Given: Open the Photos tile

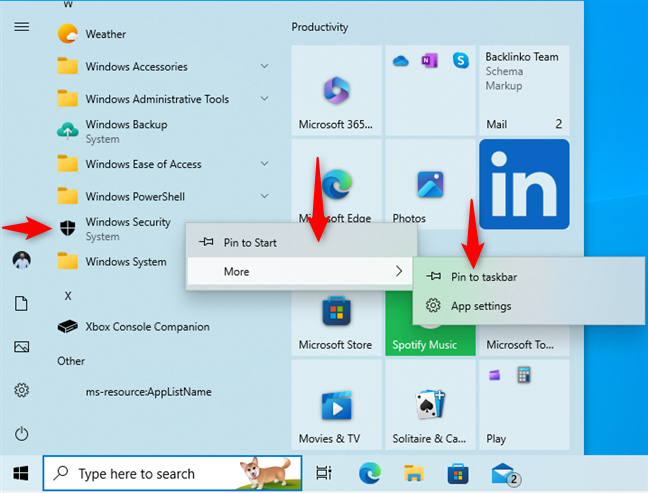Looking at the screenshot, I should 430,184.
